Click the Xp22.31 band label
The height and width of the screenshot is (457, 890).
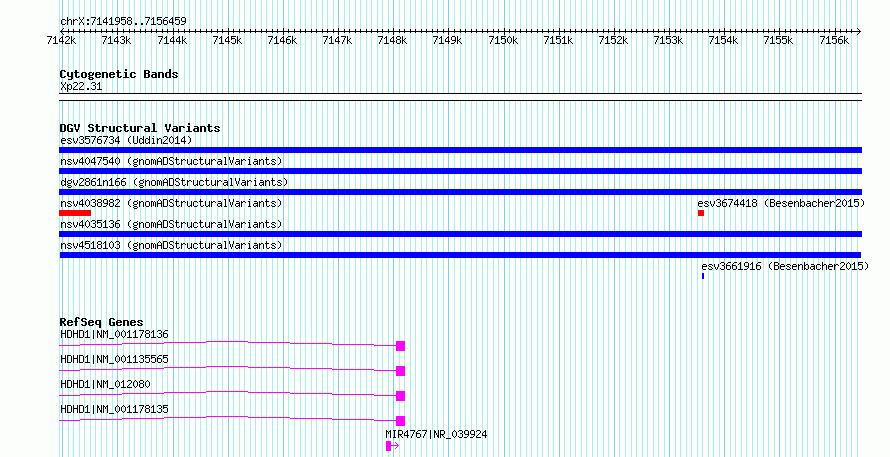coord(81,87)
